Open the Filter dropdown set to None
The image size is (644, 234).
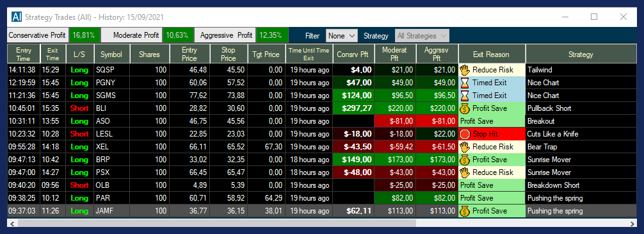click(342, 36)
